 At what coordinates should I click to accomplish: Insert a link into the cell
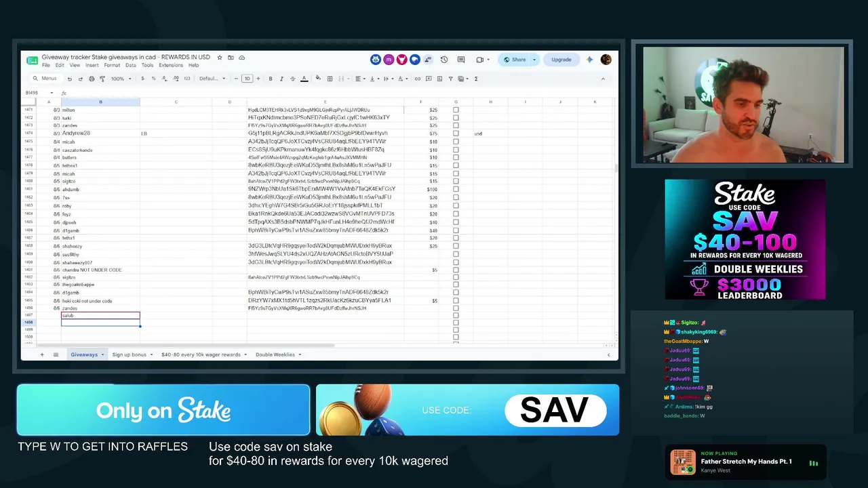[418, 79]
